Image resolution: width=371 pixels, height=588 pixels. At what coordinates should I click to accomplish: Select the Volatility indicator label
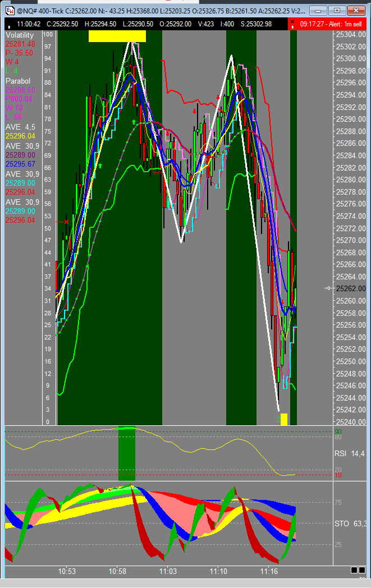[x=20, y=35]
